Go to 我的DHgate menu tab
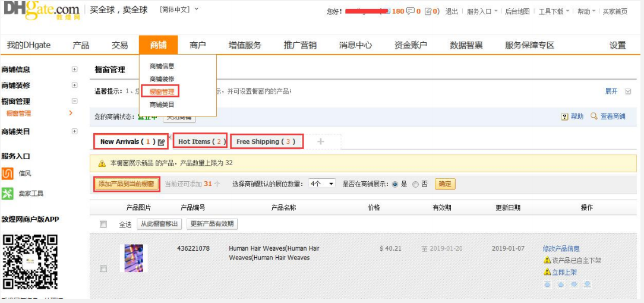 tap(29, 45)
